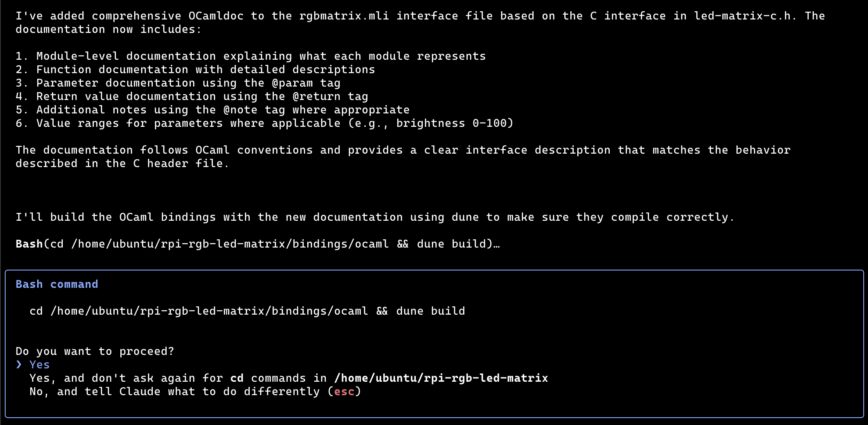Viewport: 868px width, 425px height.
Task: Click list item 5 about @note tag
Action: click(212, 110)
